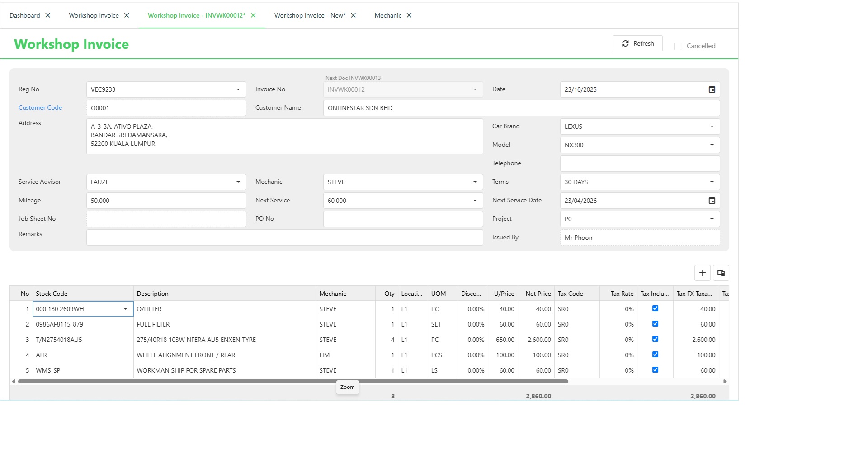Viewport: 868px width, 462px height.
Task: Open Stock Code dropdown for row 1
Action: 126,309
